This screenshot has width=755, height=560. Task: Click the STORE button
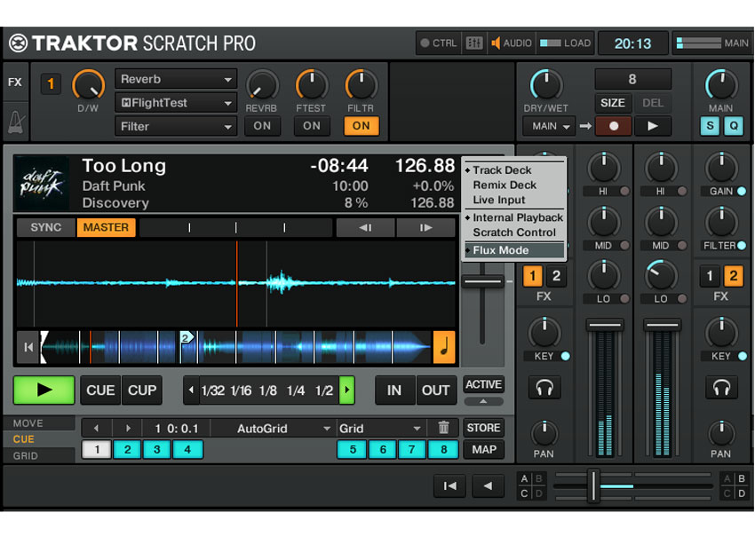(x=483, y=428)
